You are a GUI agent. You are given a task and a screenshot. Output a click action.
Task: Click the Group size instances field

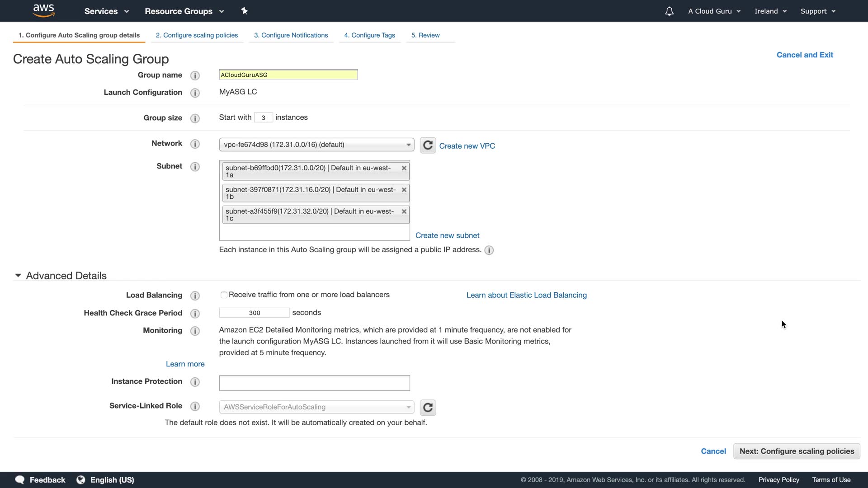point(263,117)
